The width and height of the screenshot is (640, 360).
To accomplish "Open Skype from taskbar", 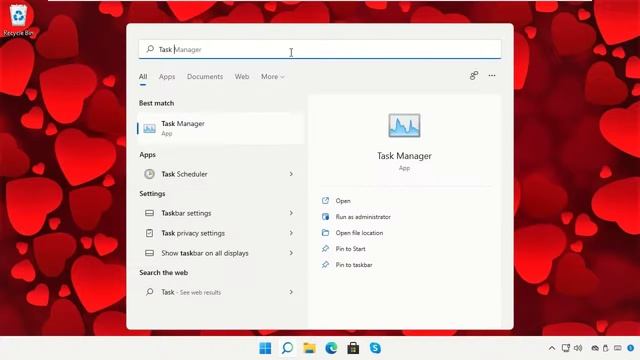I will [x=375, y=348].
